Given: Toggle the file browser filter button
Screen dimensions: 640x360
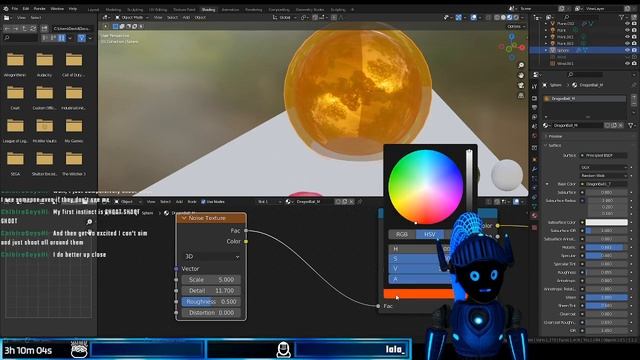Looking at the screenshot, I should (x=82, y=38).
